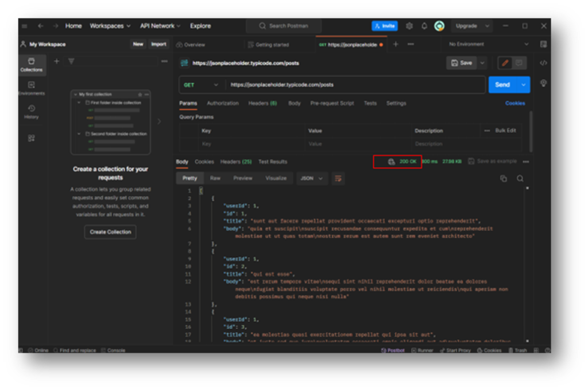
Task: Open Cookies from the status bar
Action: (489, 350)
